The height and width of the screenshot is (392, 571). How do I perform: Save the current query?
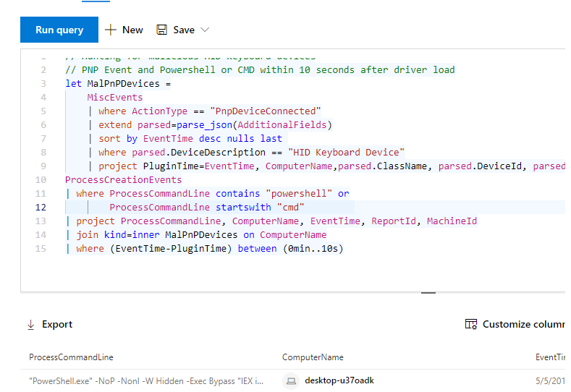coord(176,30)
